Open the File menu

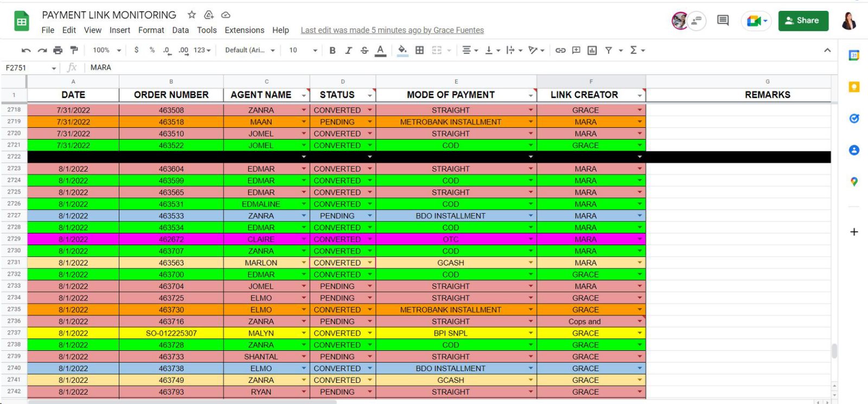click(48, 30)
